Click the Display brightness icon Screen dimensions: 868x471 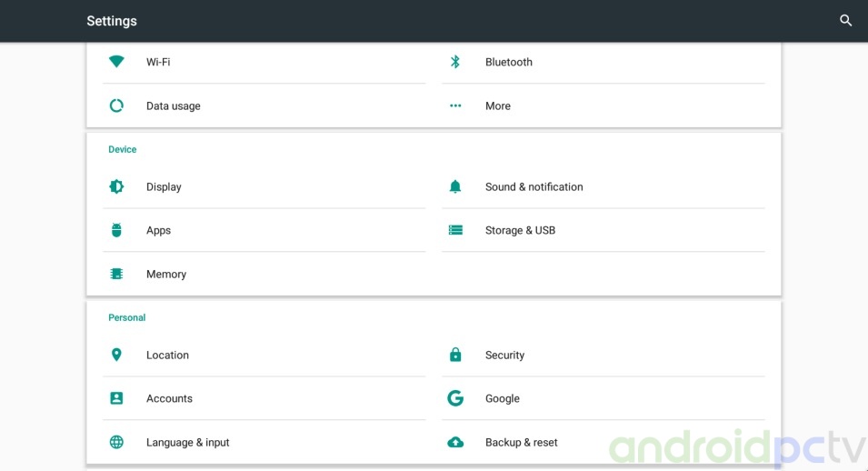click(116, 186)
